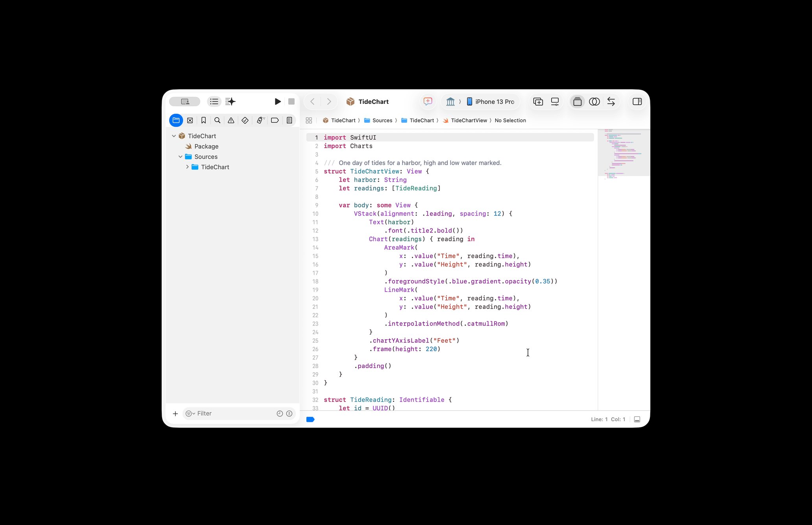Stop the running build
Viewport: 812px width, 525px height.
(x=291, y=102)
